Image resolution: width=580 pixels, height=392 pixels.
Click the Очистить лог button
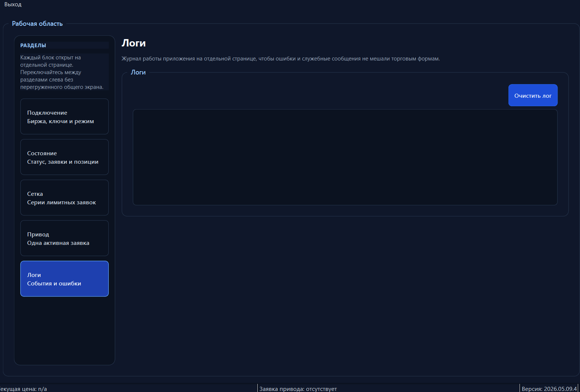533,96
